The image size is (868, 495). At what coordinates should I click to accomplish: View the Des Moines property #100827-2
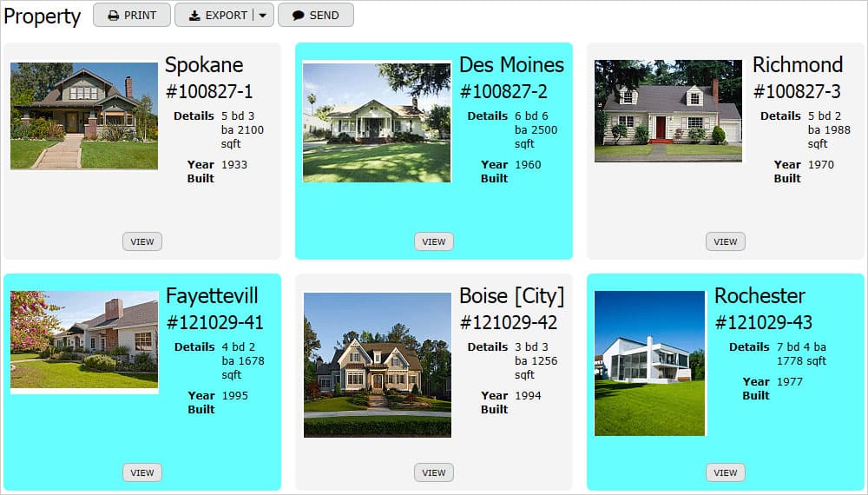pos(434,242)
